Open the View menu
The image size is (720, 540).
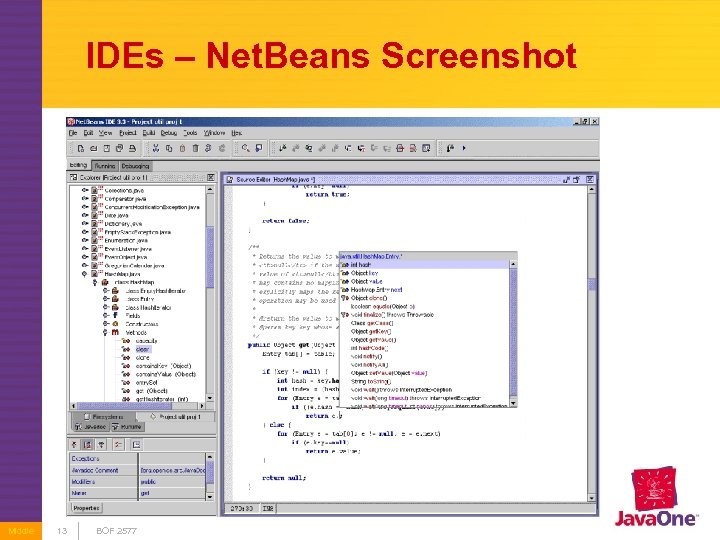coord(105,133)
